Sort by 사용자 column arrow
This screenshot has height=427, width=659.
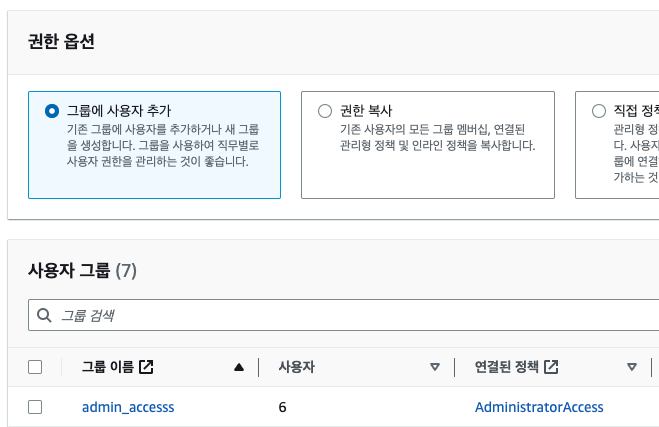(435, 367)
